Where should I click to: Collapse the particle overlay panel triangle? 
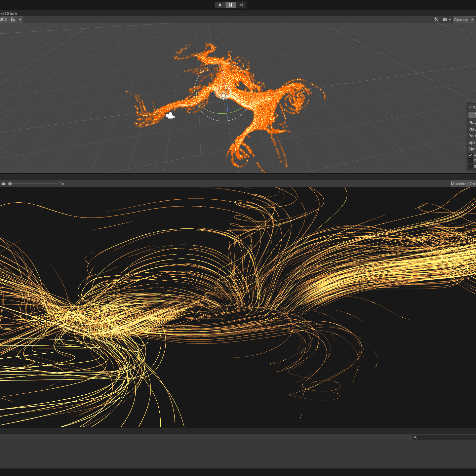[x=470, y=108]
